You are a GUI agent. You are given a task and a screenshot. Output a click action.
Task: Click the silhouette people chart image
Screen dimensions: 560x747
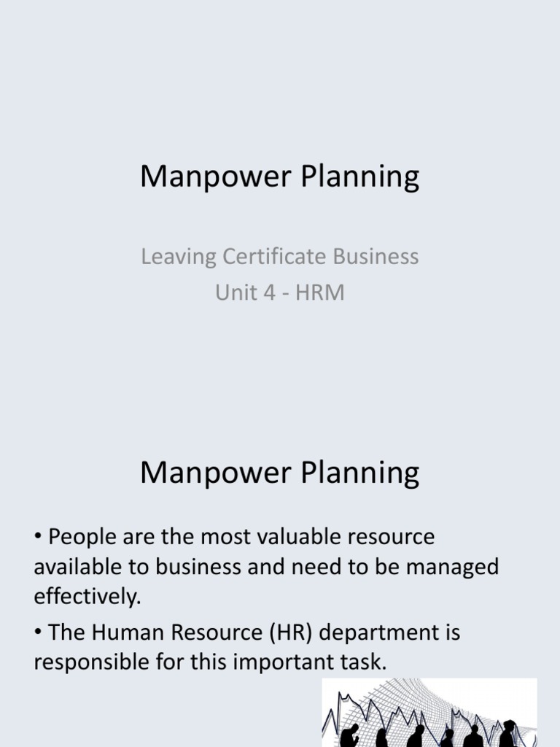pyautogui.click(x=429, y=712)
